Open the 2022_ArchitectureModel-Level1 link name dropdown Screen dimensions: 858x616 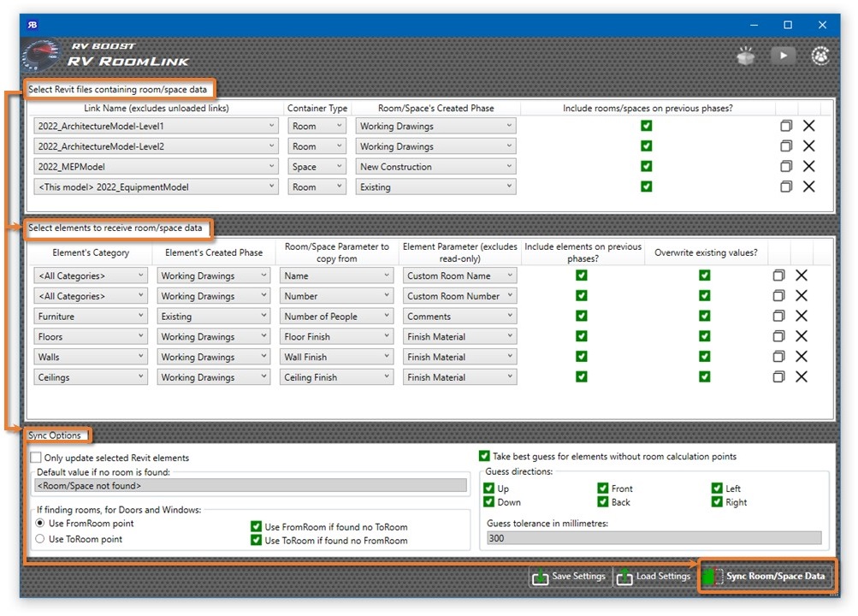[156, 126]
